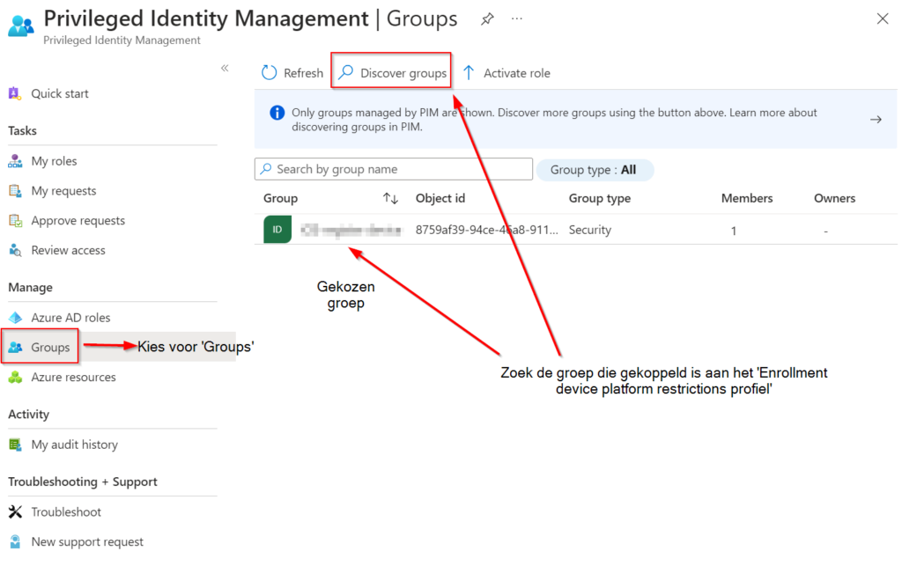
Task: Click the Troubleshoot tools icon
Action: coord(15,512)
